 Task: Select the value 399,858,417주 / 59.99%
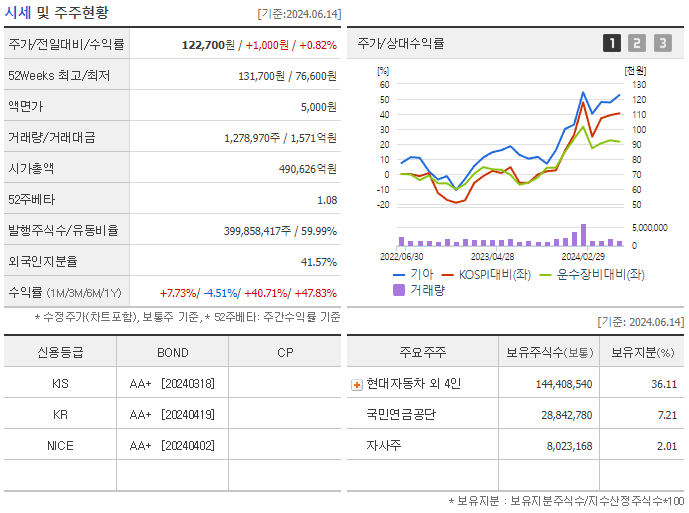click(280, 231)
